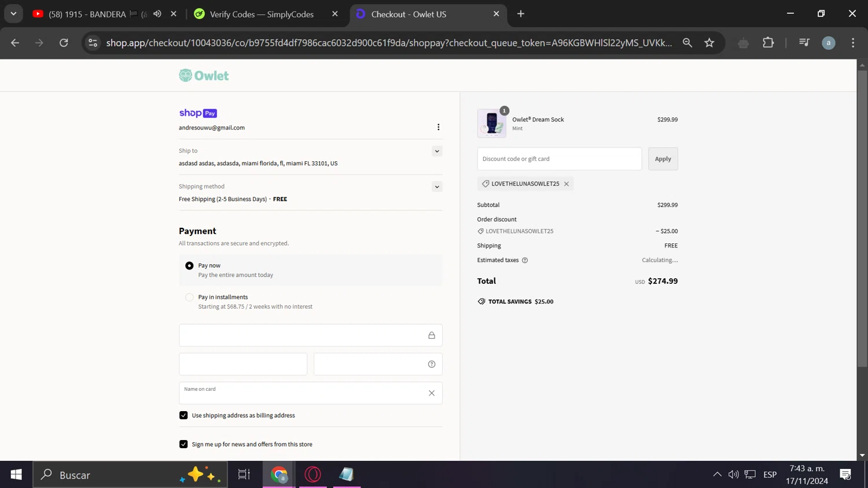
Task: Expand the Shipping method section
Action: pos(437,187)
